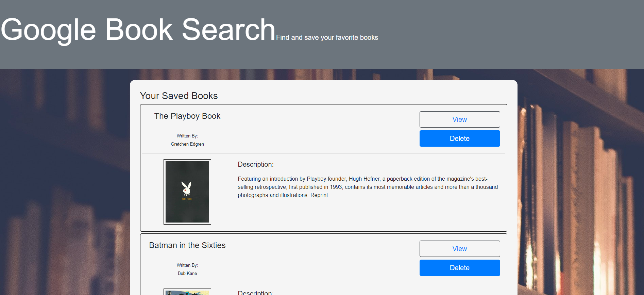Select The Playboy Book title text
644x295 pixels.
click(x=187, y=116)
